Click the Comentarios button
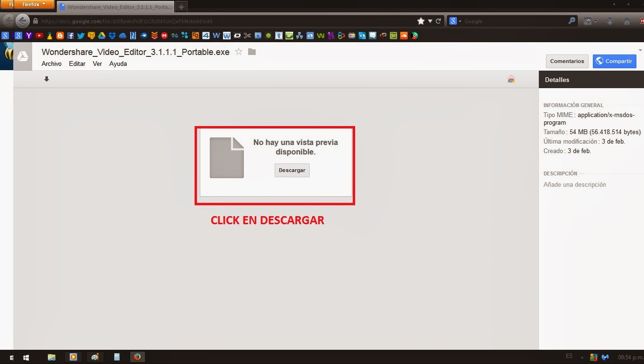 pyautogui.click(x=567, y=61)
